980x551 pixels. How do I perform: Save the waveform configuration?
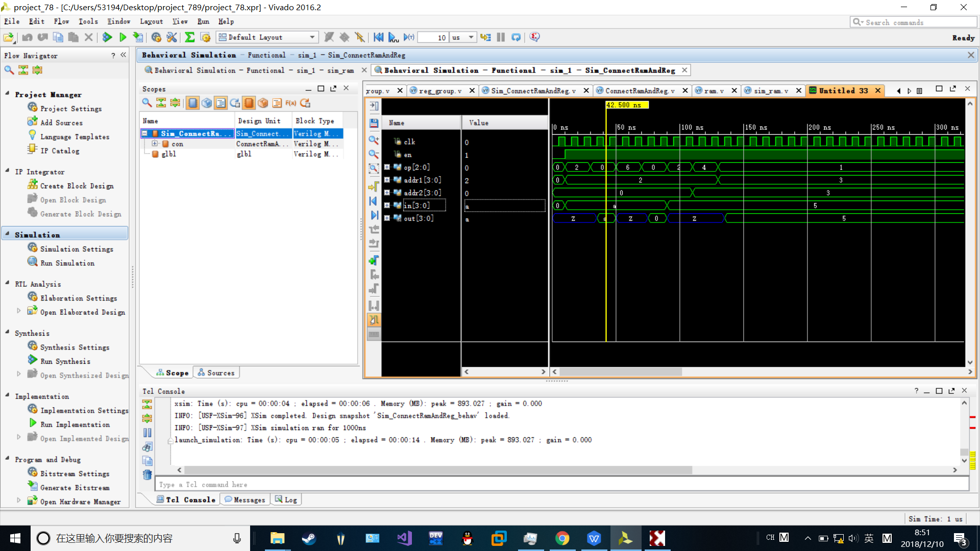(x=374, y=123)
